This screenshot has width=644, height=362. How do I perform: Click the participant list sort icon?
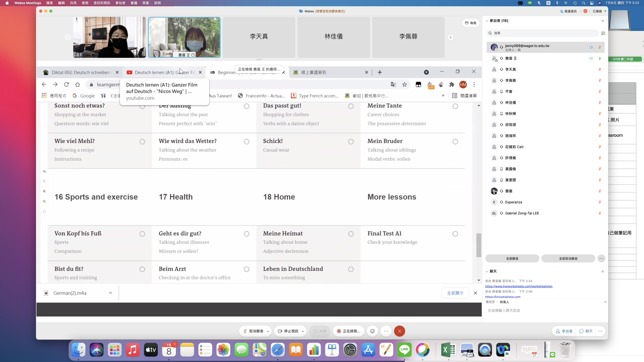603,33
